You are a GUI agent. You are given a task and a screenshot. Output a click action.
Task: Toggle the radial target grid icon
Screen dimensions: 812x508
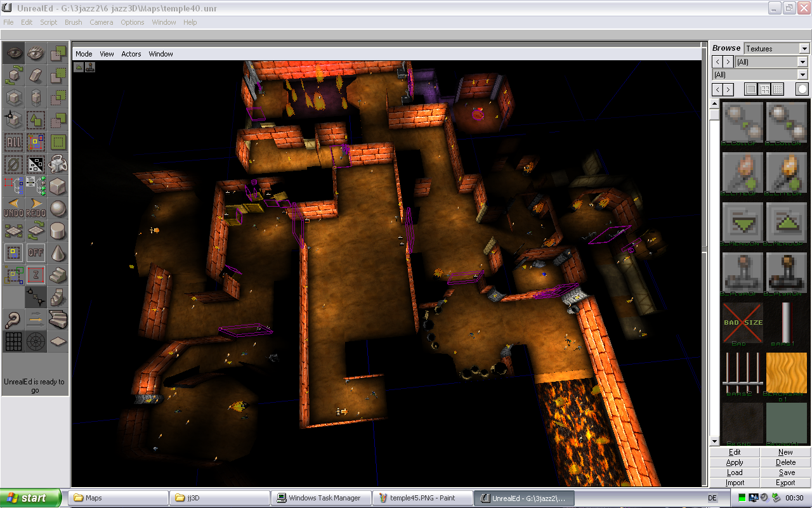[x=36, y=342]
